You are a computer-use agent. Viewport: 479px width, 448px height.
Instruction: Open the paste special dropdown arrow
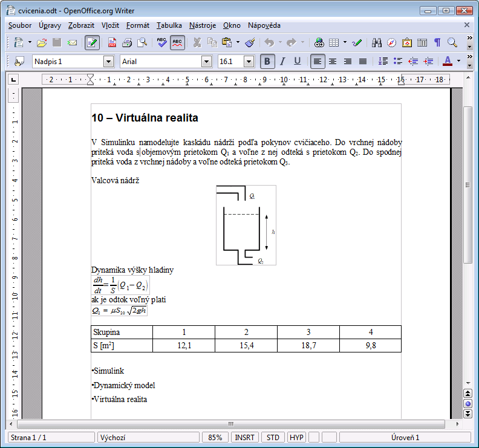click(238, 42)
